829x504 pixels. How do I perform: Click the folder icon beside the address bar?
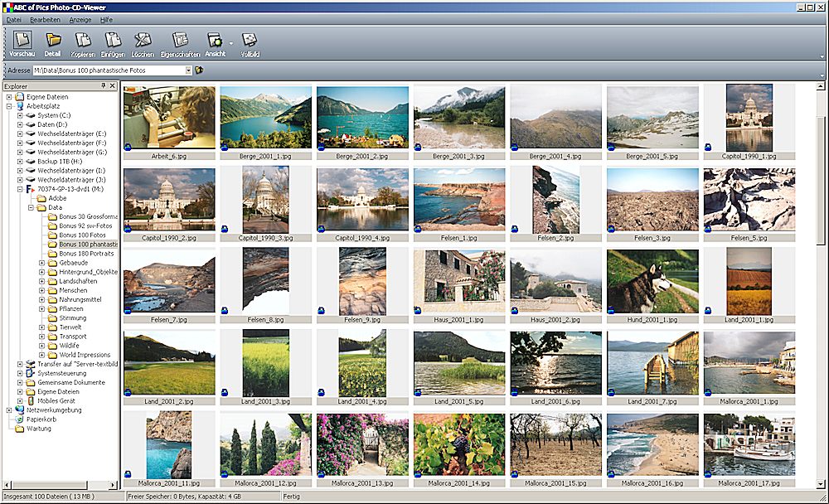tap(199, 70)
